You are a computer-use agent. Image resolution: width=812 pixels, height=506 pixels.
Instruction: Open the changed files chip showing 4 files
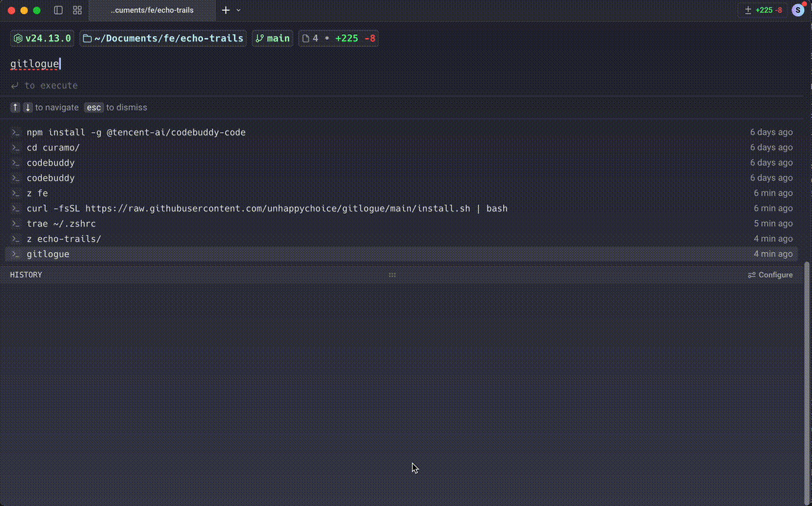[339, 39]
